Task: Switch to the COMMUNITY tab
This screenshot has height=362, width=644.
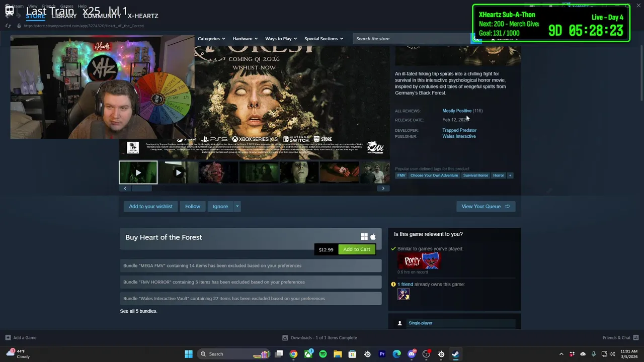Action: coord(102,16)
